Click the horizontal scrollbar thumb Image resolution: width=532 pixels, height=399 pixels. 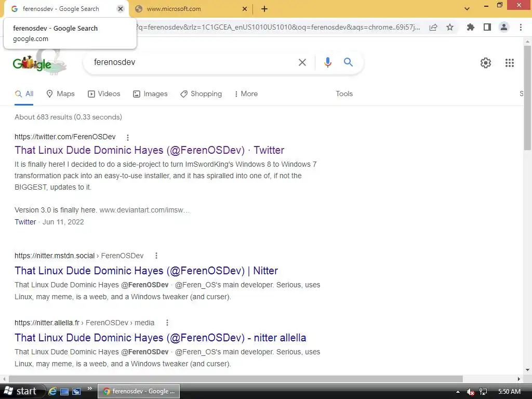click(236, 379)
